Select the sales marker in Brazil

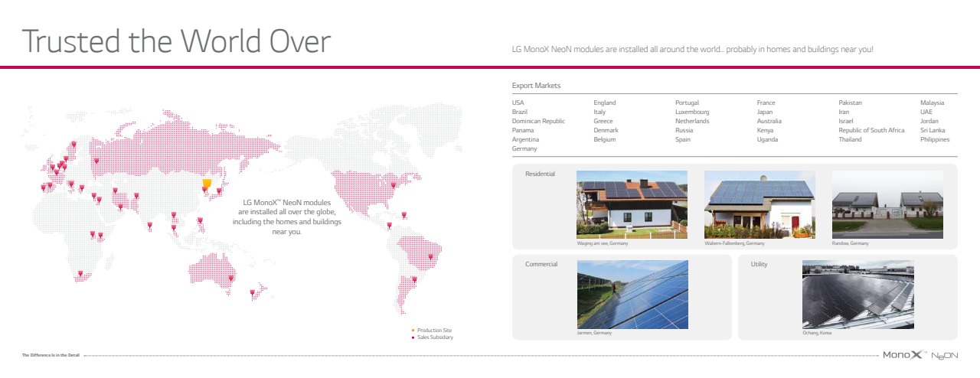pos(430,256)
